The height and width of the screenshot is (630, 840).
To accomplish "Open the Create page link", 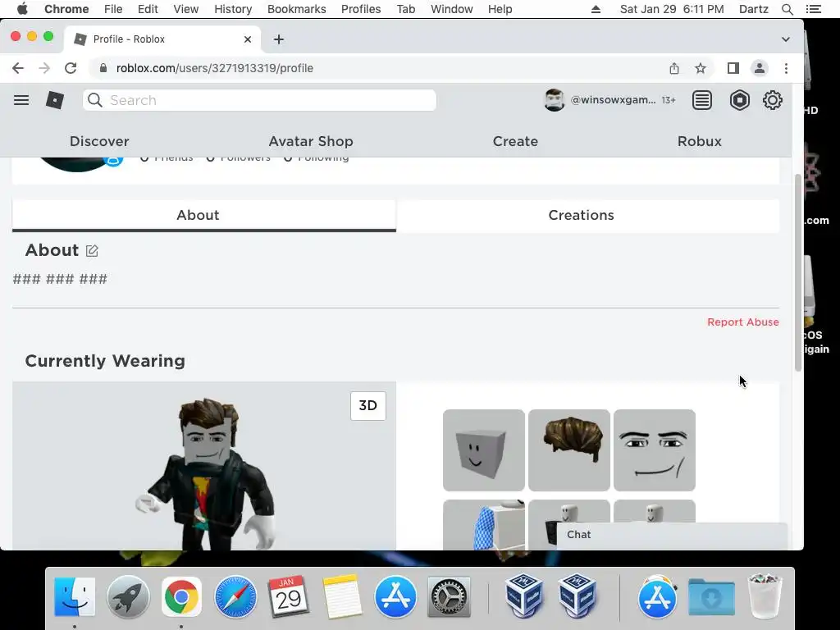I will [x=515, y=141].
